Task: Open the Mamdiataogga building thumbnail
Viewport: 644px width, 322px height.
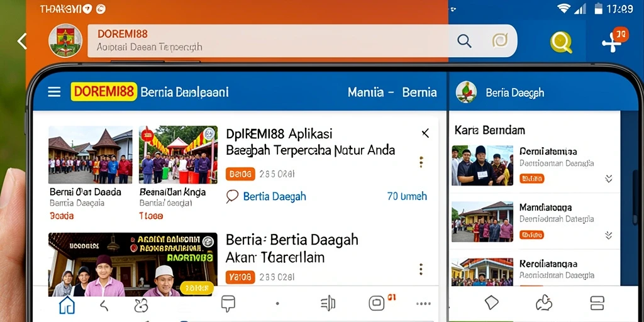Action: 482,221
